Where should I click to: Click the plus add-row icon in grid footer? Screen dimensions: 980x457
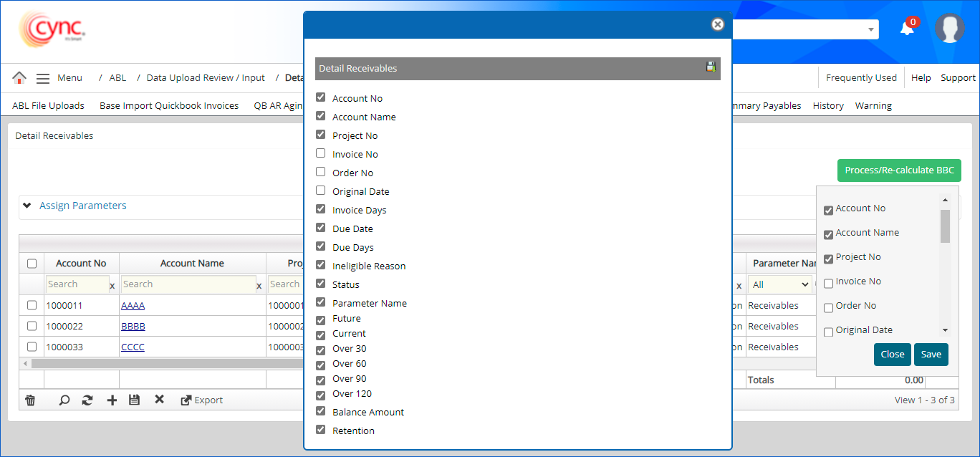(112, 400)
